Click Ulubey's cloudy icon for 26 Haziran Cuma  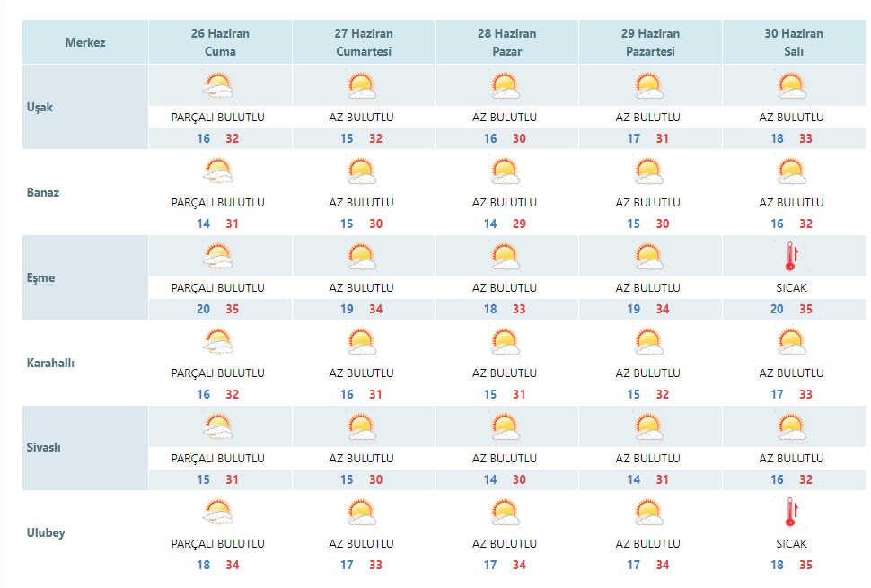click(217, 513)
